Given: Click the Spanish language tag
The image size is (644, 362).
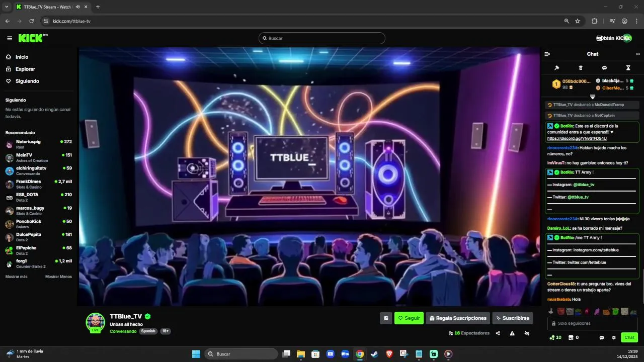Looking at the screenshot, I should click(148, 331).
